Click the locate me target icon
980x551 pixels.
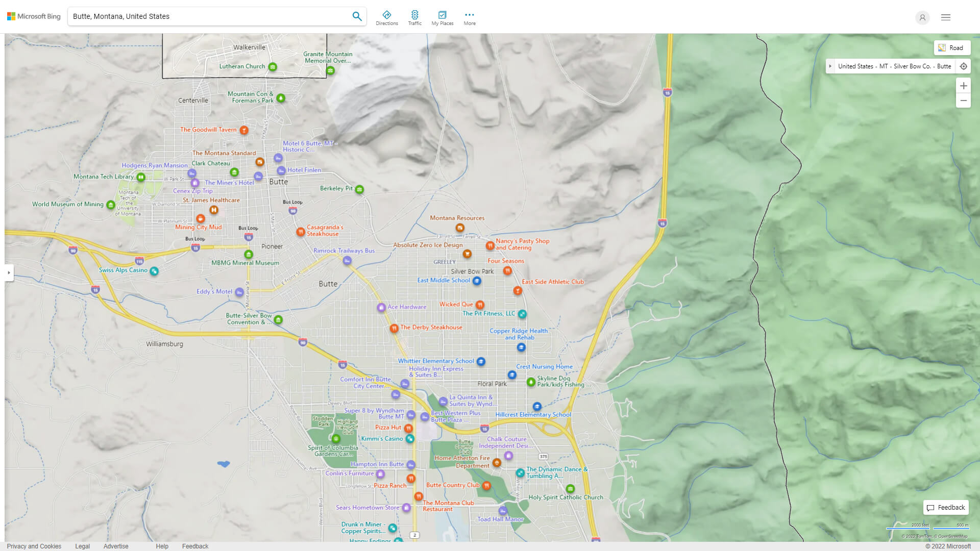963,66
